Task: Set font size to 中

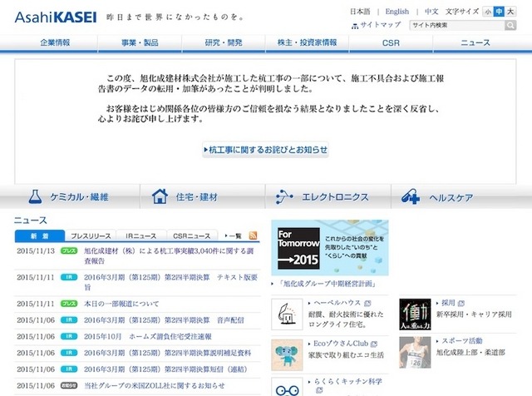Action: (x=499, y=12)
